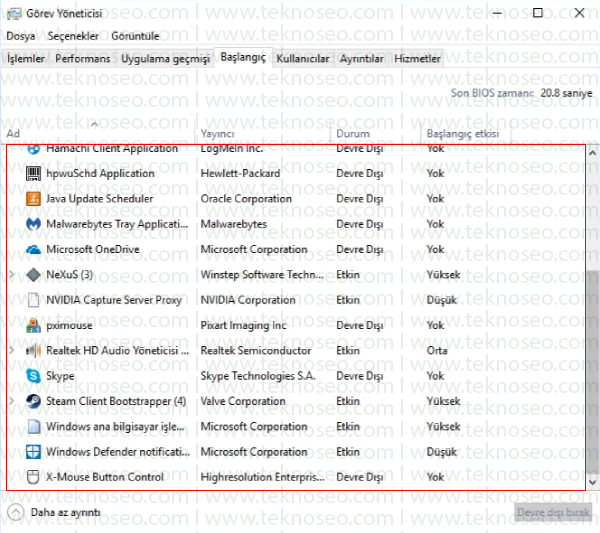Click the Hamachi Client Application icon

[x=33, y=149]
